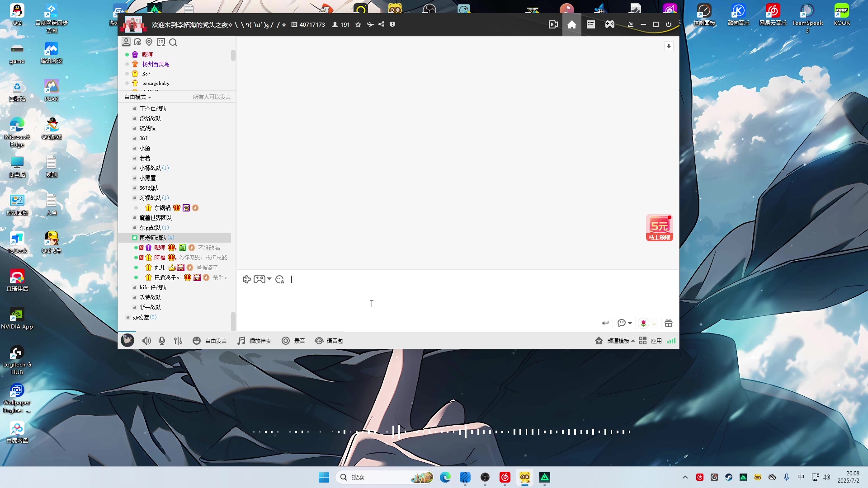Select user 东锅锅 in 阿福战队

[162, 208]
